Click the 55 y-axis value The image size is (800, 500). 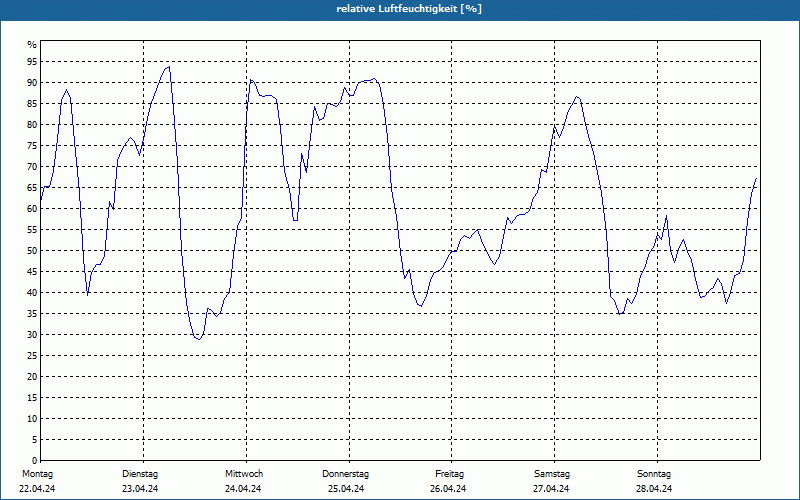32,230
